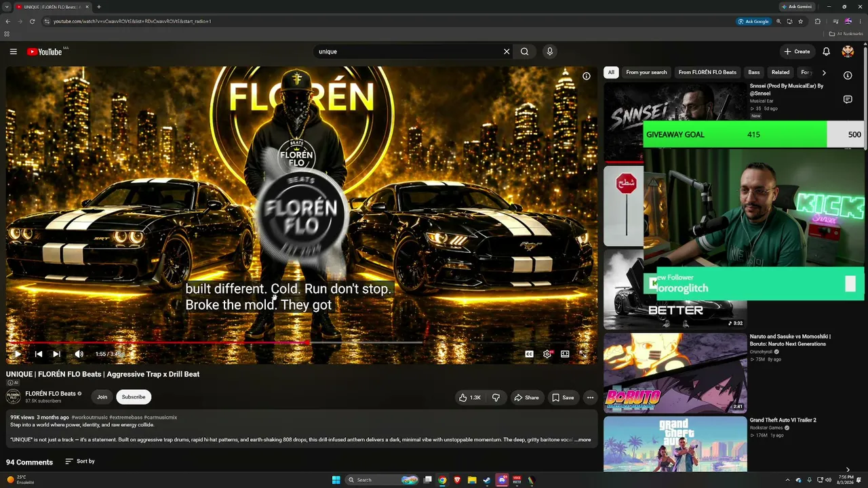This screenshot has width=868, height=488.
Task: Show more filter chips with the right arrow
Action: [x=824, y=73]
